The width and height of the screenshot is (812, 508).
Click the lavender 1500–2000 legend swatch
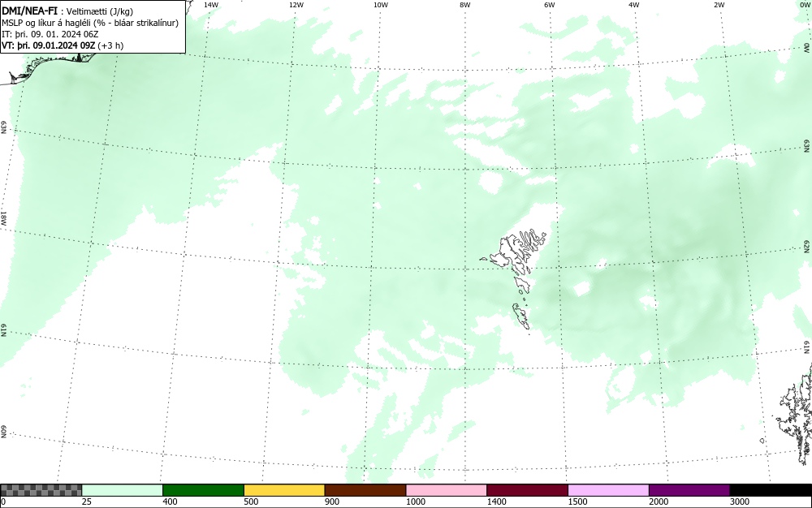pos(608,490)
